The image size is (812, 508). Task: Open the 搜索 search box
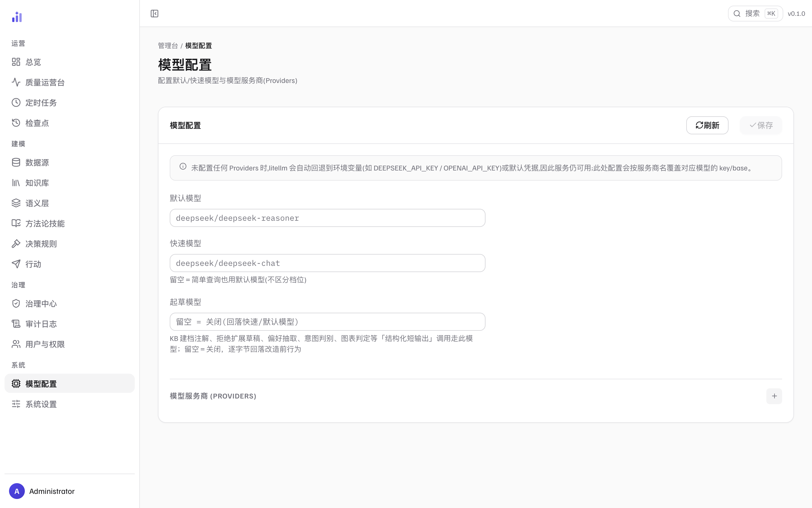click(755, 14)
